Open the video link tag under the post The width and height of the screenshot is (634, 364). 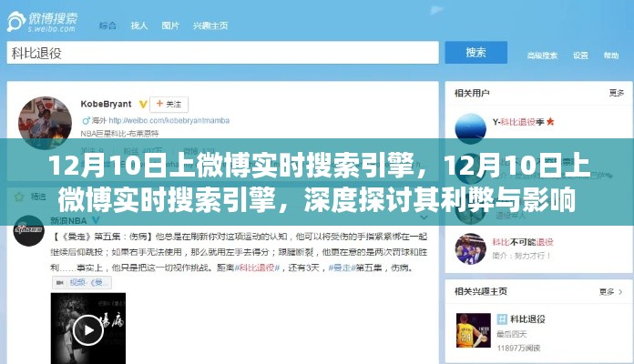tap(82, 282)
